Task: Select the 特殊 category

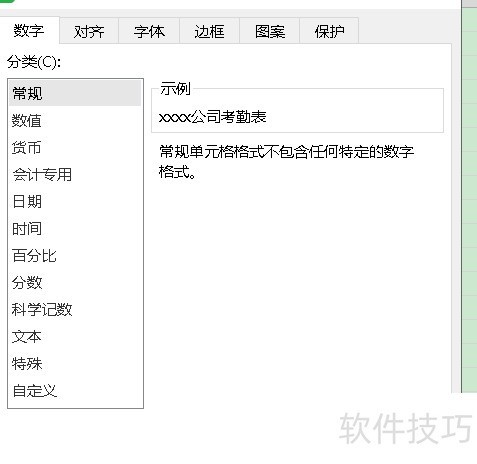Action: pyautogui.click(x=75, y=364)
